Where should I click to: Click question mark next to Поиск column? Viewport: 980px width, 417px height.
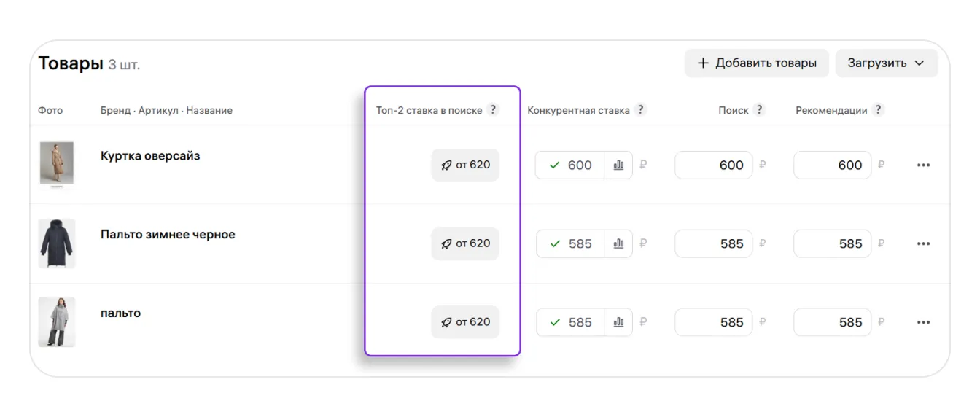(759, 110)
